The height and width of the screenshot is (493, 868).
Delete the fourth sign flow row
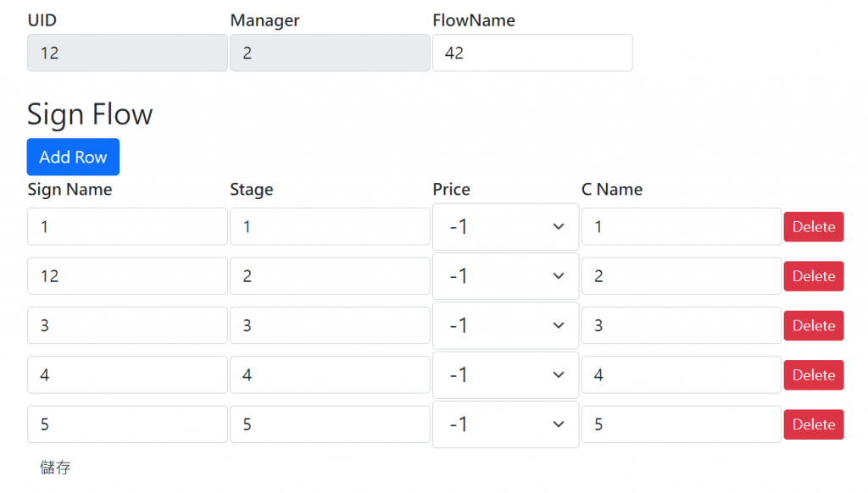pyautogui.click(x=813, y=375)
